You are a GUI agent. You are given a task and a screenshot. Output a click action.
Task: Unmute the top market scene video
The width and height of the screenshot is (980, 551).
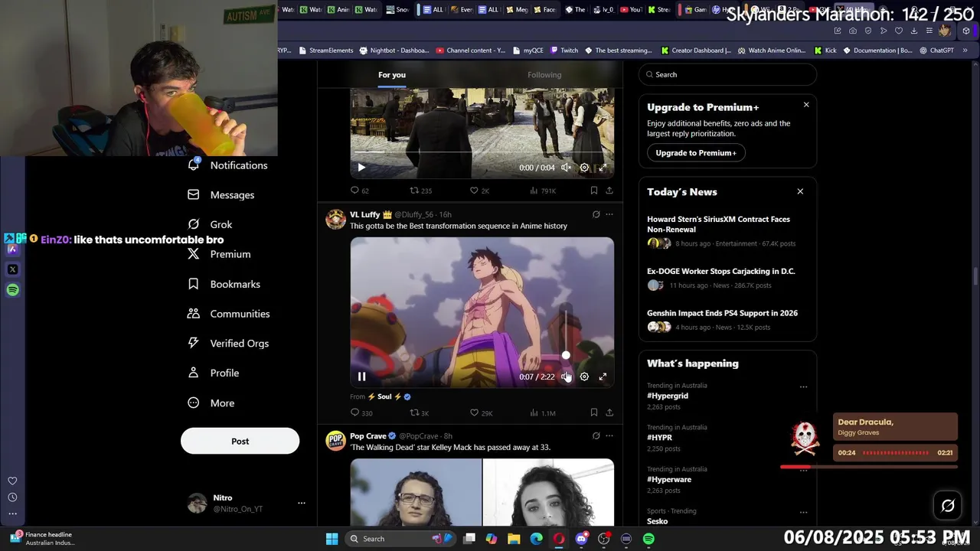(566, 168)
